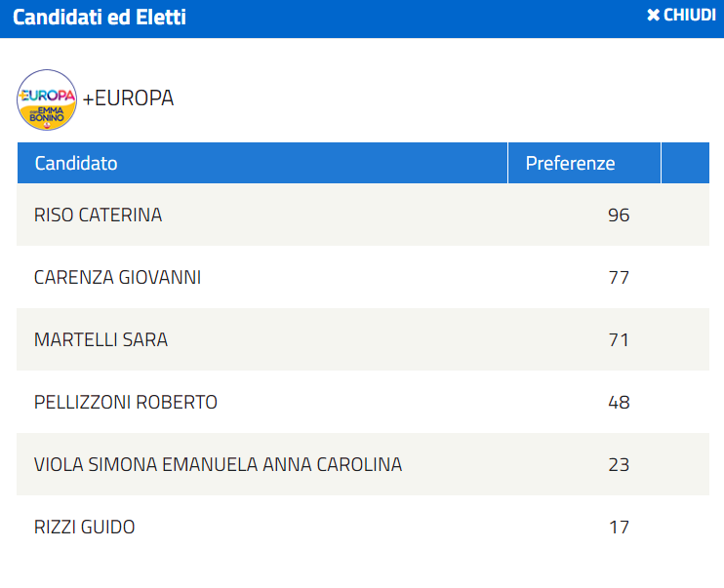Click the 77 preferences value
Viewport: 724px width, 588px height.
[619, 277]
